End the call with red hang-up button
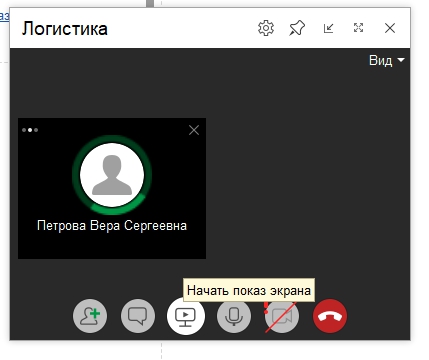Screen dimensions: 429x360 pos(330,316)
